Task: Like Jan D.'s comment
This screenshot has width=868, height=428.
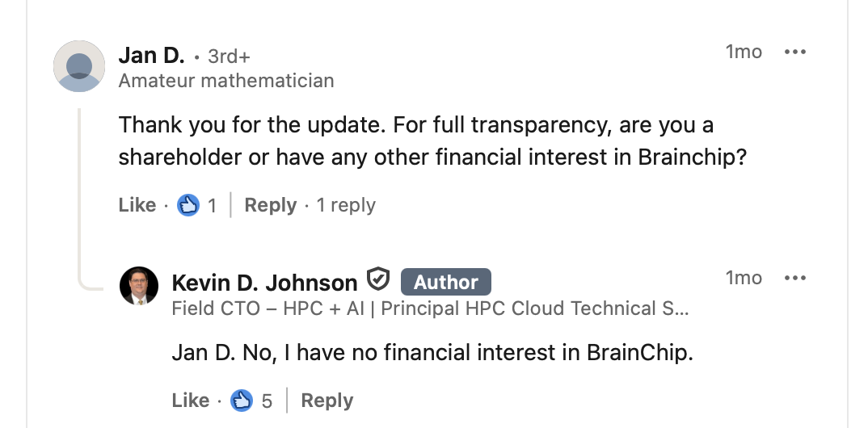Action: click(137, 205)
